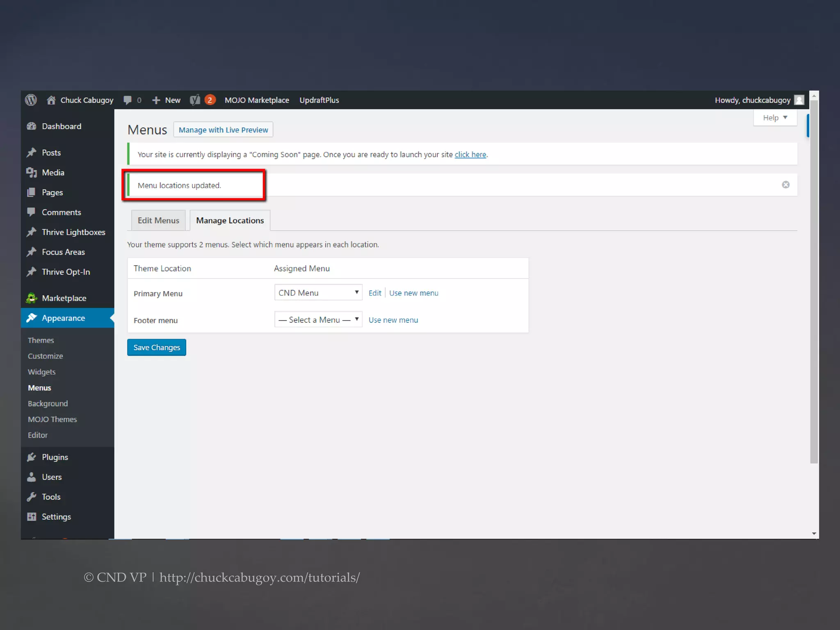Click the Pages icon in sidebar
This screenshot has height=630, width=840.
(31, 192)
